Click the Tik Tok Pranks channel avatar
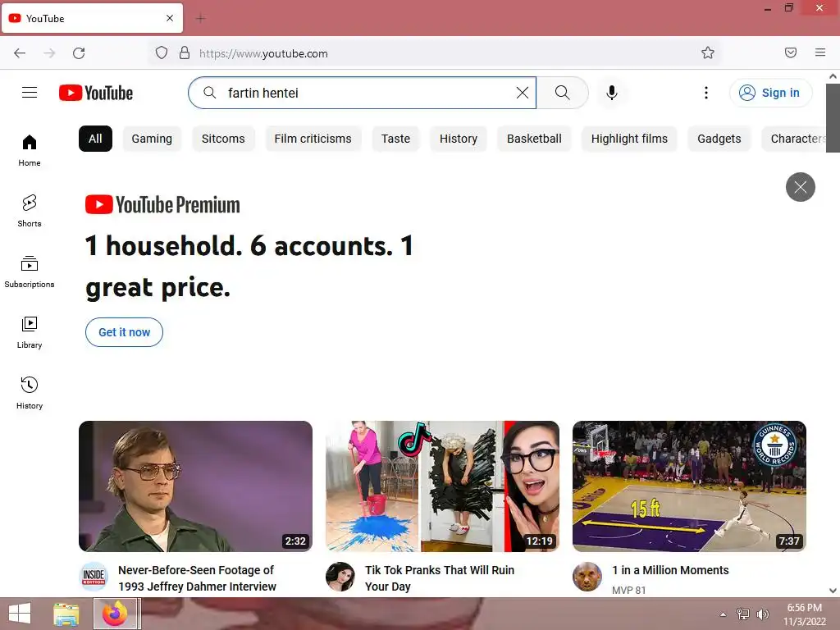This screenshot has width=840, height=630. [340, 577]
